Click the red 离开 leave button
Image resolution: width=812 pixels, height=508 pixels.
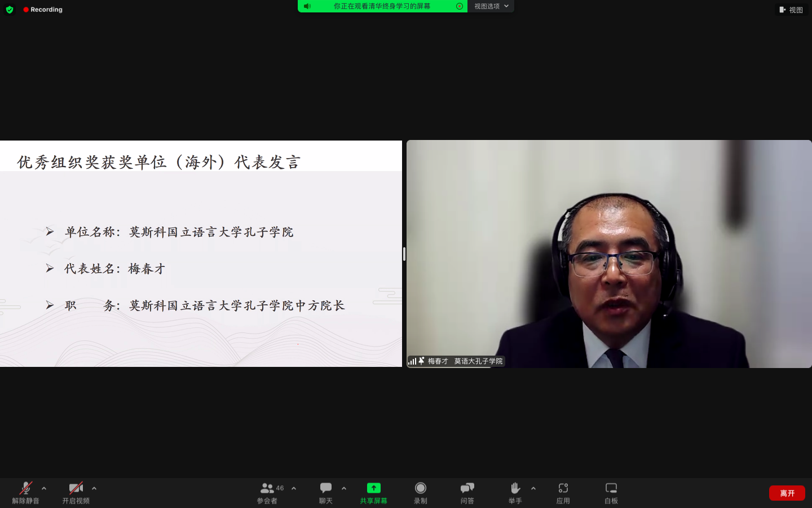[787, 493]
